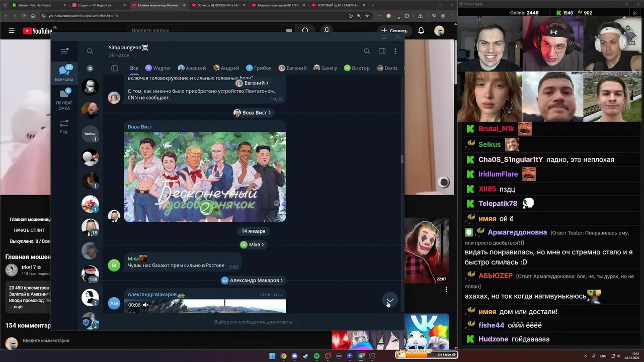Switch to the Евгений topic tab
This screenshot has width=644, height=362.
click(292, 68)
